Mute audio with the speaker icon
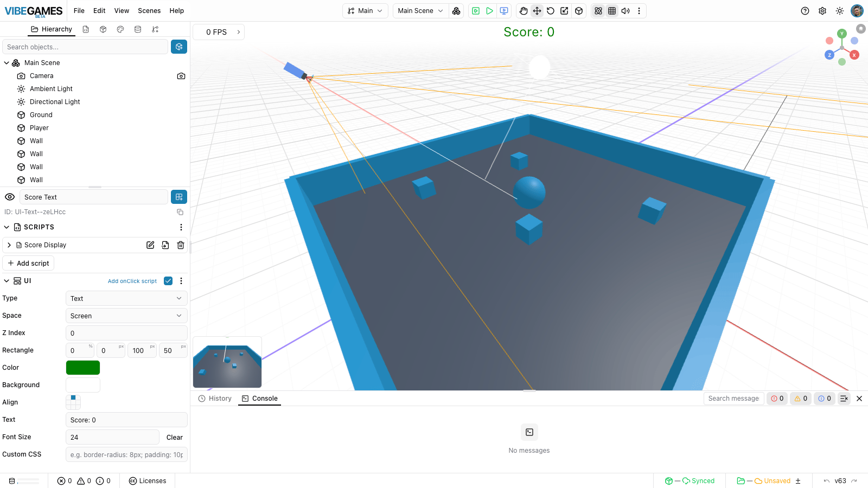868x488 pixels. [x=626, y=11]
